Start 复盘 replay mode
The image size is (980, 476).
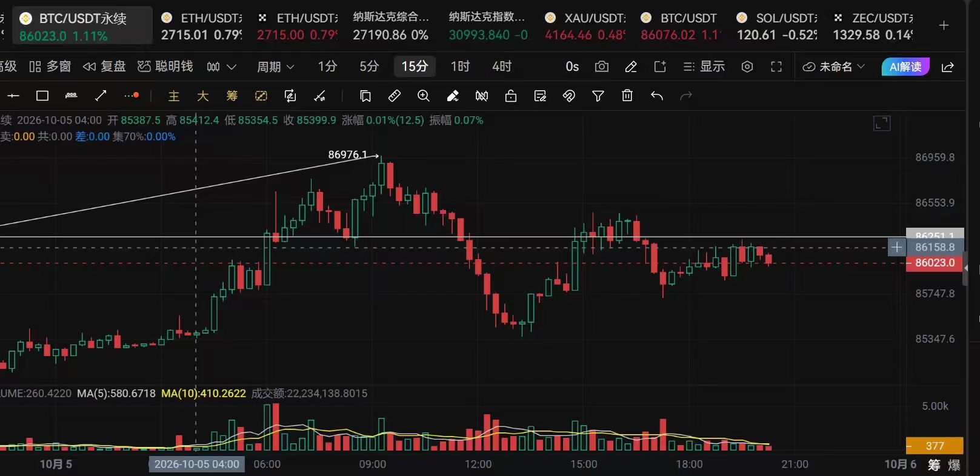[104, 67]
